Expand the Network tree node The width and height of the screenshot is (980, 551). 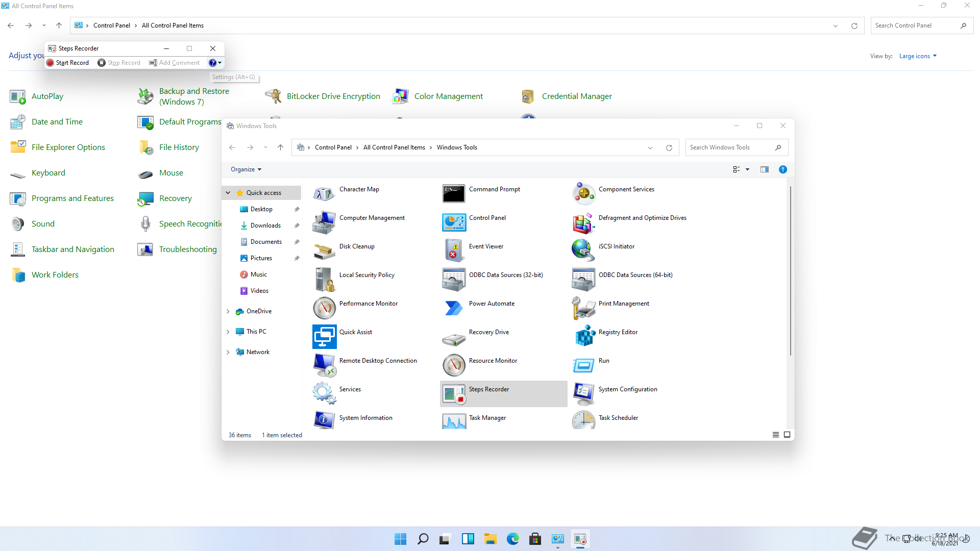228,352
